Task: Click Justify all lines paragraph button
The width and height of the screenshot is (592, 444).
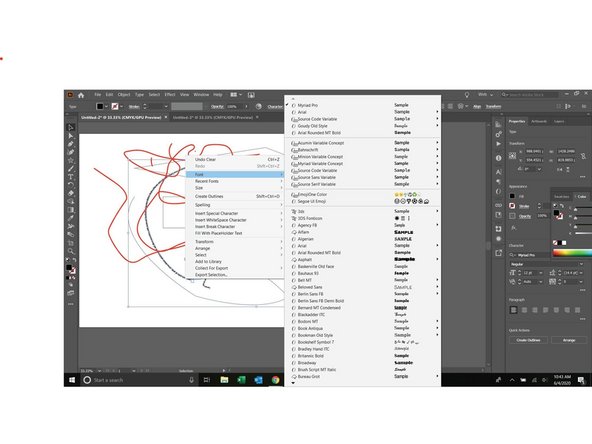Action: tap(578, 310)
